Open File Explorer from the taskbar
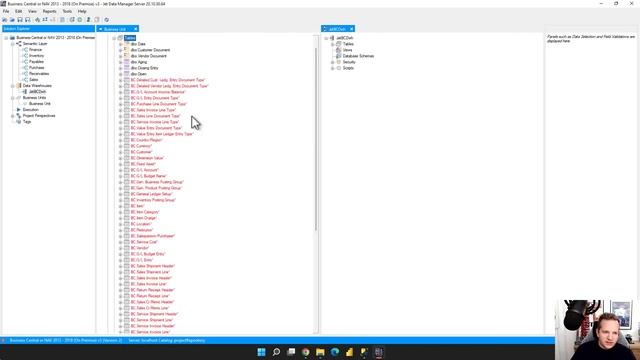This screenshot has height=360, width=640. coord(320,352)
